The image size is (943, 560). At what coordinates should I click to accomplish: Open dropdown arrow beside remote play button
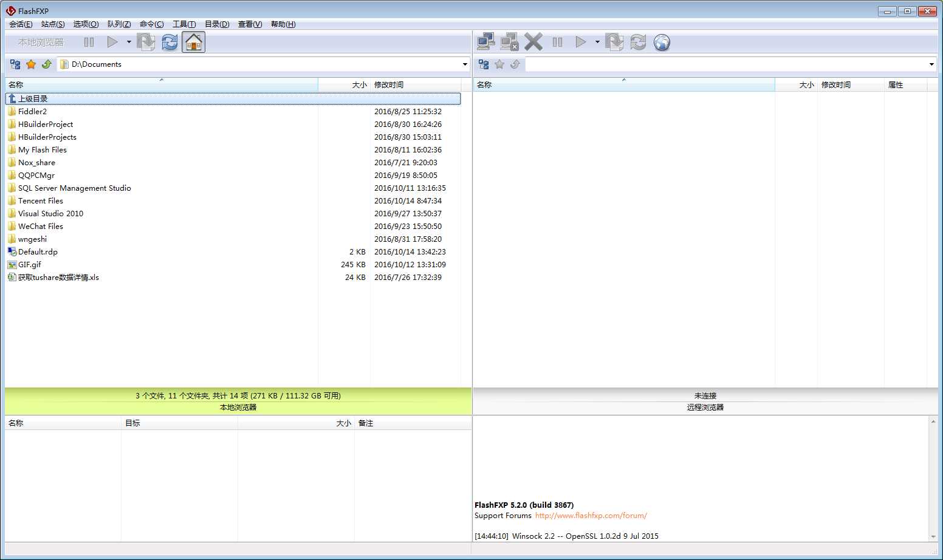(x=597, y=42)
